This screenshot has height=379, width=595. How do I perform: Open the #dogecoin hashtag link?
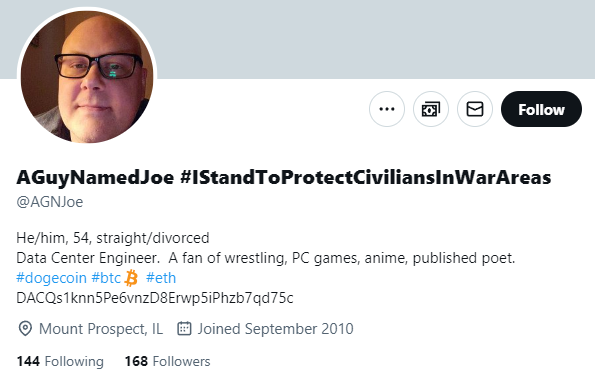click(51, 278)
